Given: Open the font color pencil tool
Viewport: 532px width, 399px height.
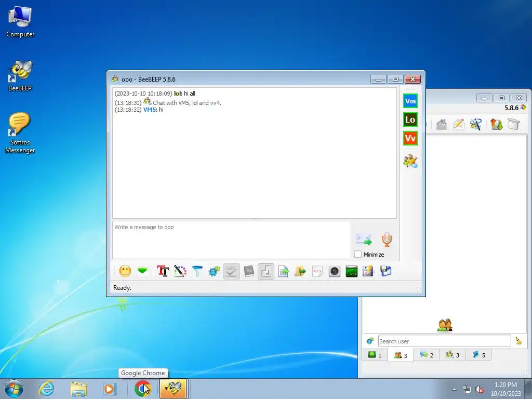Looking at the screenshot, I should point(180,271).
